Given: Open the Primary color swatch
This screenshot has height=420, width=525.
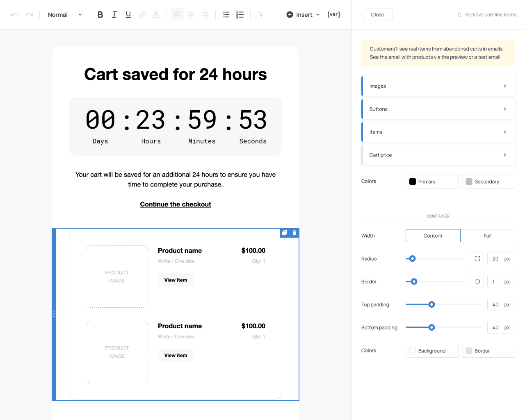Looking at the screenshot, I should tap(432, 182).
